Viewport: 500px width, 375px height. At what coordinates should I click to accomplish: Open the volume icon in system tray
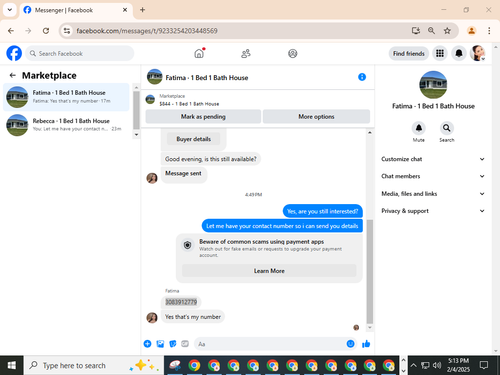pos(437,365)
